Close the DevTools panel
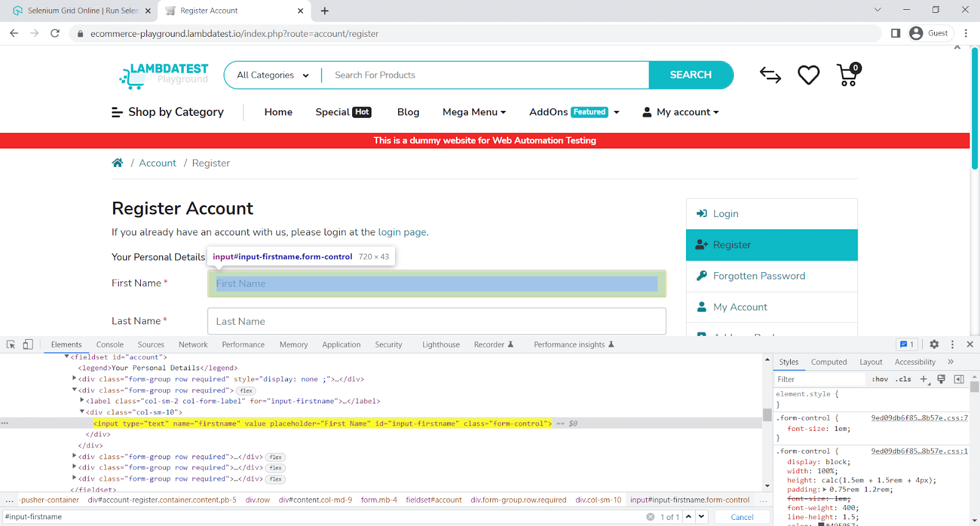Viewport: 980px width, 526px height. [x=970, y=345]
